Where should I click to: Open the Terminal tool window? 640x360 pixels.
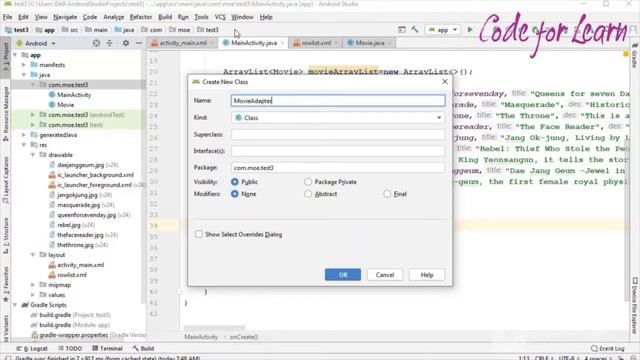pyautogui.click(x=107, y=349)
